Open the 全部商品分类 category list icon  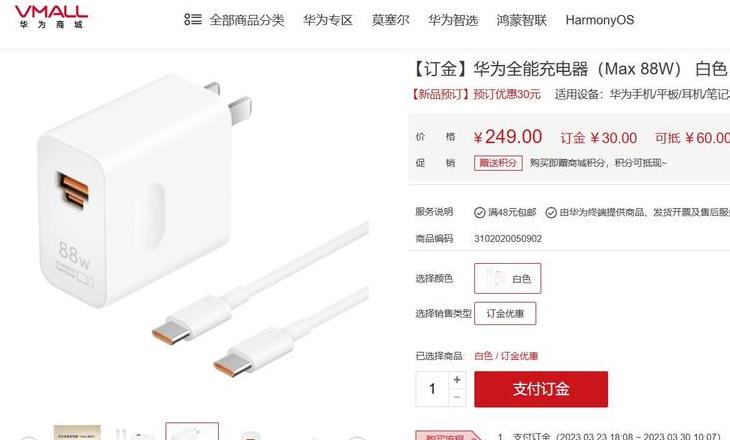(193, 20)
